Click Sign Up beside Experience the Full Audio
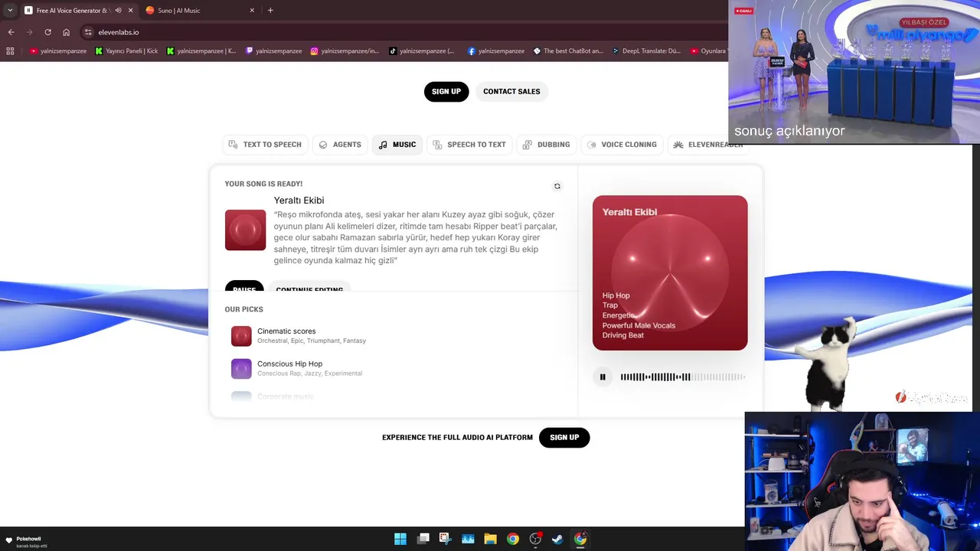The height and width of the screenshot is (551, 980). point(564,438)
